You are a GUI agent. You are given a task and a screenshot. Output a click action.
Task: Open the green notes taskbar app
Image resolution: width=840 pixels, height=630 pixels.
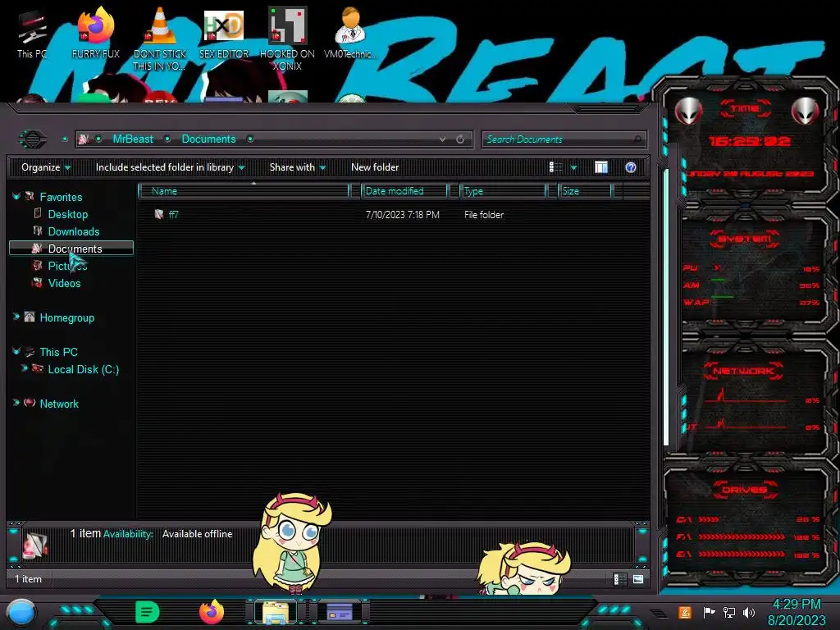tap(148, 612)
